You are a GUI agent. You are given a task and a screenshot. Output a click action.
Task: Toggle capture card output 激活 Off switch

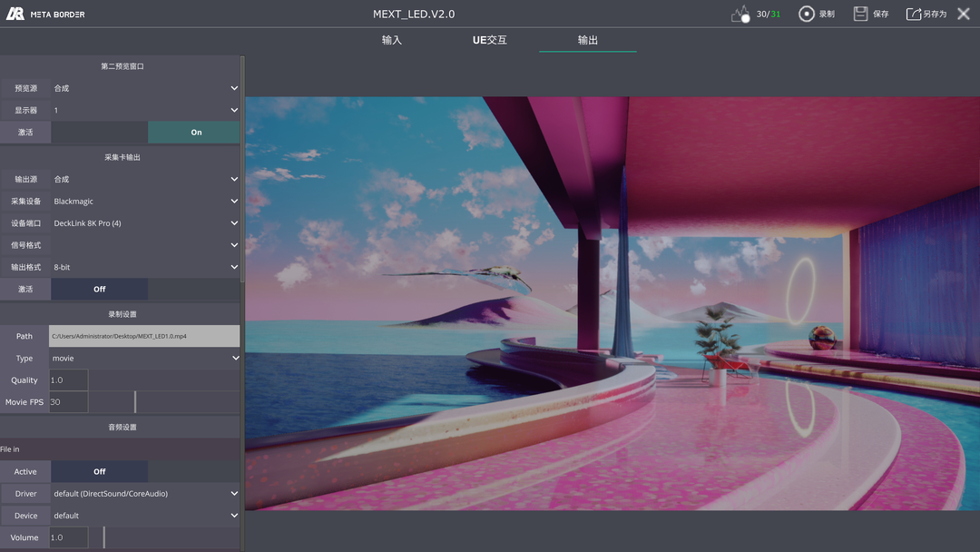tap(100, 289)
